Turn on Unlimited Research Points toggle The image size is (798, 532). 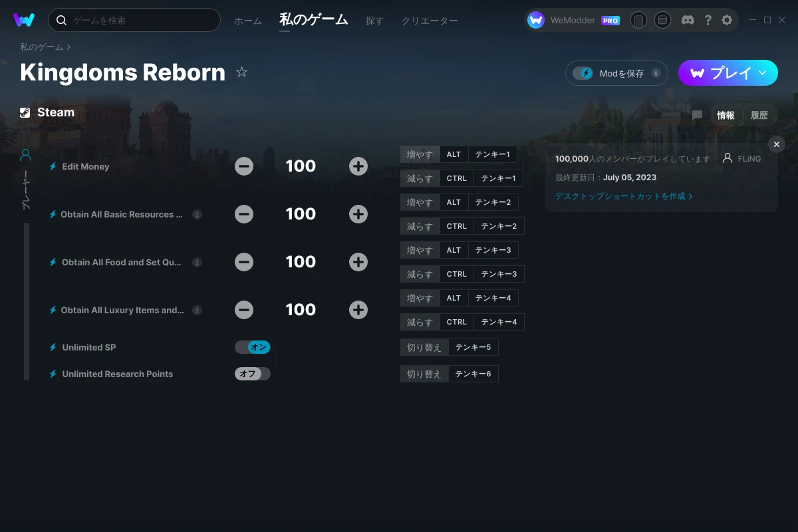coord(253,374)
